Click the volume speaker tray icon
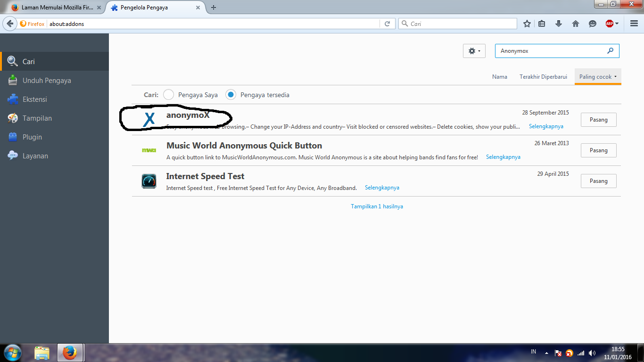 592,353
